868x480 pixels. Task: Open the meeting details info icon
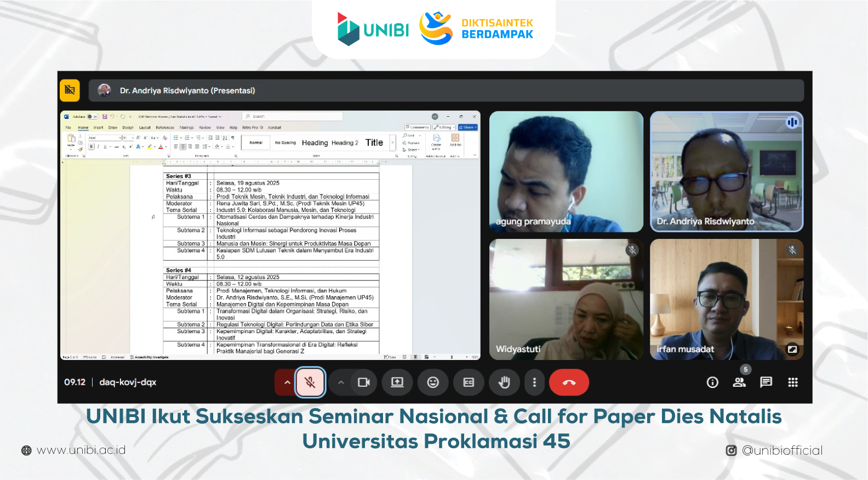pos(712,382)
